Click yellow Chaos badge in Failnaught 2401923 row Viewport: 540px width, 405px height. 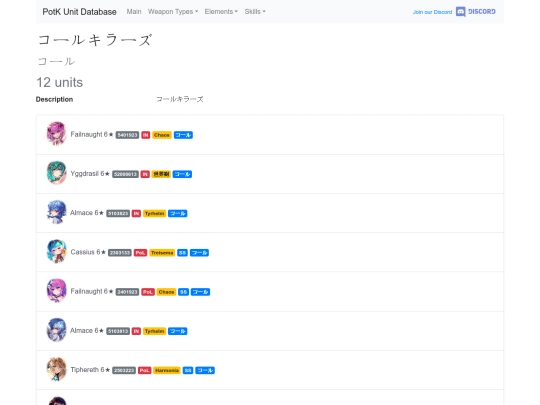click(x=166, y=292)
